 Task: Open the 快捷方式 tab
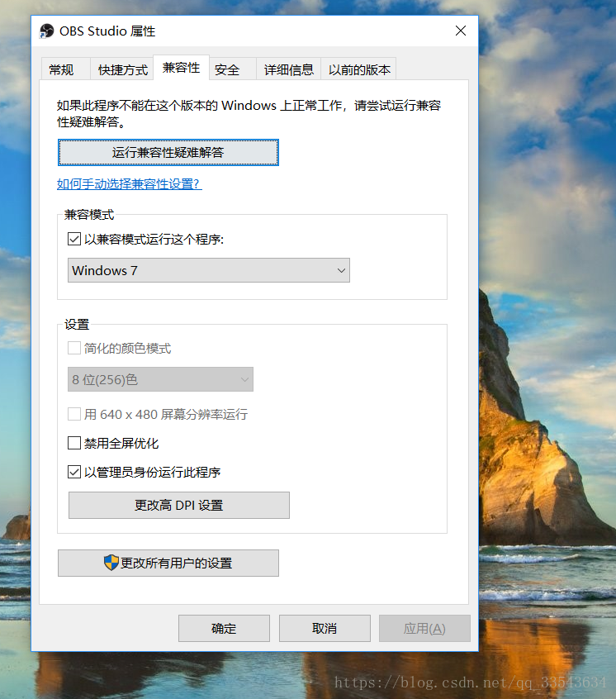[x=122, y=69]
